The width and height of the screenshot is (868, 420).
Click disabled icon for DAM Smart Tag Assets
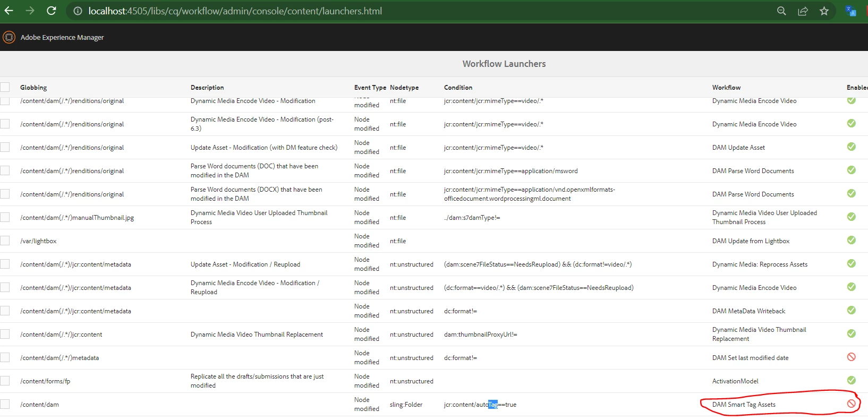[851, 404]
